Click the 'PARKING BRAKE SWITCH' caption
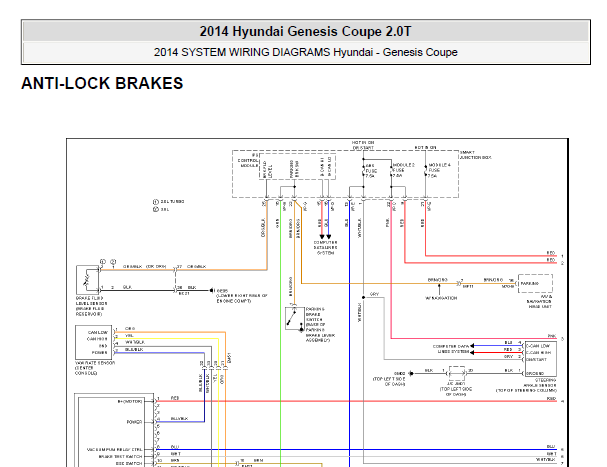607x467 pixels. click(320, 325)
